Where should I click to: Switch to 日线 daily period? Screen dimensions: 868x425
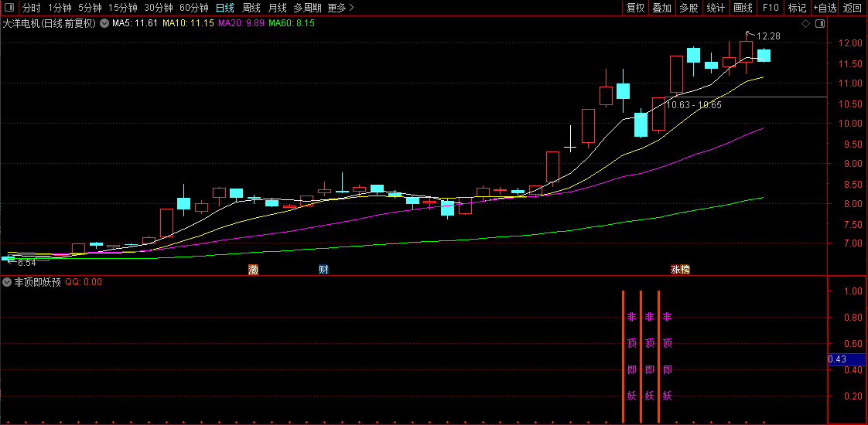(224, 8)
